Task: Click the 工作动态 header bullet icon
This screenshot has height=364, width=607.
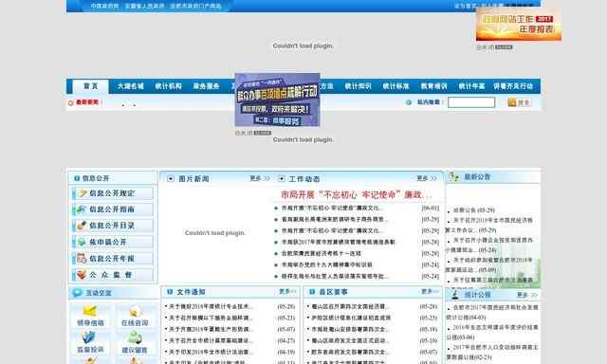Action: tap(282, 179)
